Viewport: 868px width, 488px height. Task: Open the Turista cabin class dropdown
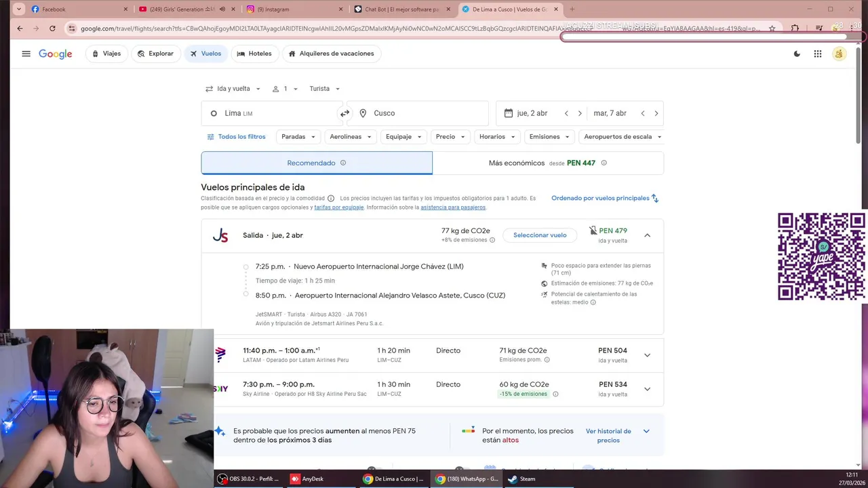pyautogui.click(x=325, y=89)
